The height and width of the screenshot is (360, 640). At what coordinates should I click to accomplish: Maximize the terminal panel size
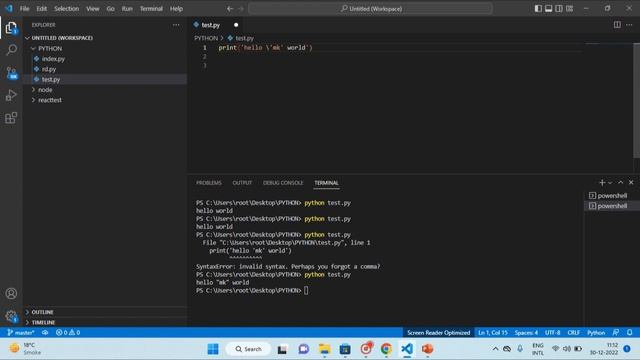click(620, 182)
